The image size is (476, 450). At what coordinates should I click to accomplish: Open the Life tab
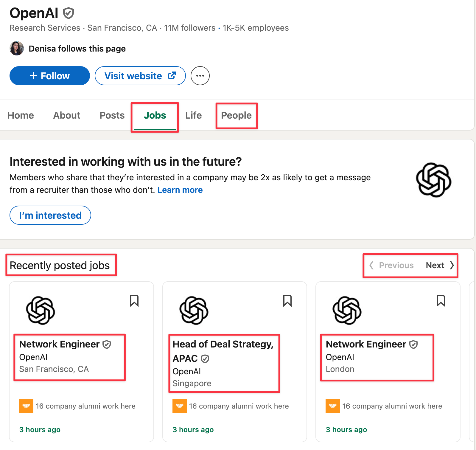[194, 115]
